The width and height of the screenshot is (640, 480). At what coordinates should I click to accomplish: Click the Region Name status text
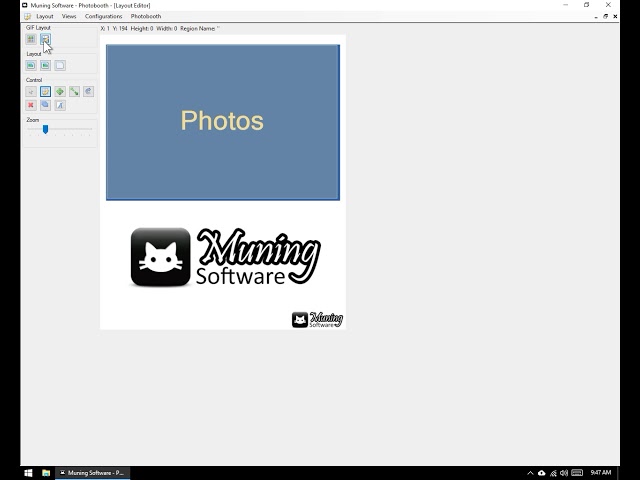pyautogui.click(x=200, y=29)
